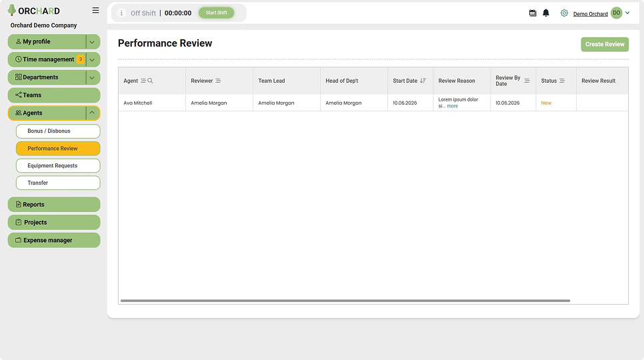Sort by Start Date icon
644x360 pixels.
click(423, 81)
